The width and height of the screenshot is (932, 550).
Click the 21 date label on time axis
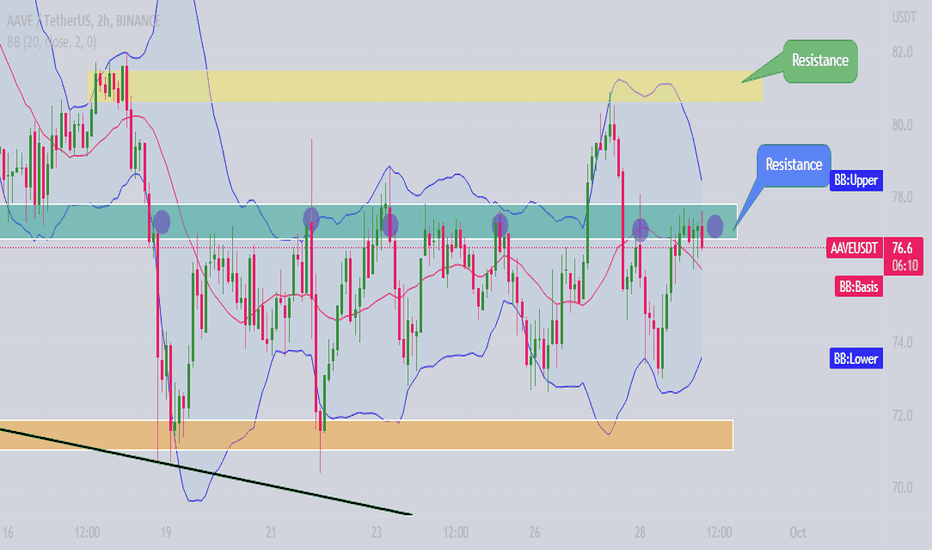tap(271, 532)
